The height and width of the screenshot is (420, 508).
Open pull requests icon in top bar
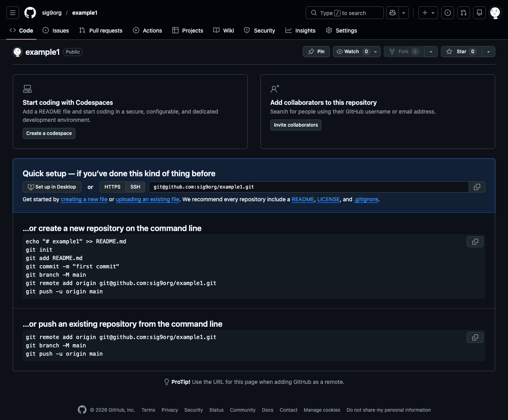pos(464,13)
